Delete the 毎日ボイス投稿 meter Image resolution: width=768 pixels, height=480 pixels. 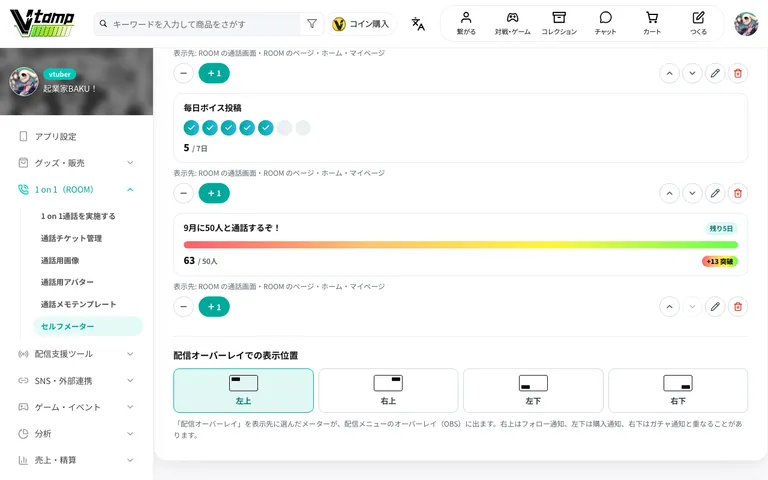tap(738, 193)
